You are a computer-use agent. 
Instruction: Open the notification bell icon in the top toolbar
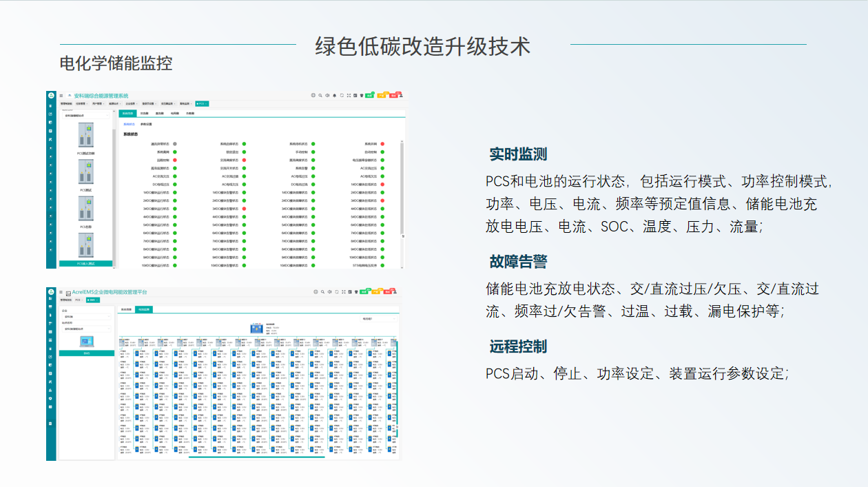tap(335, 96)
